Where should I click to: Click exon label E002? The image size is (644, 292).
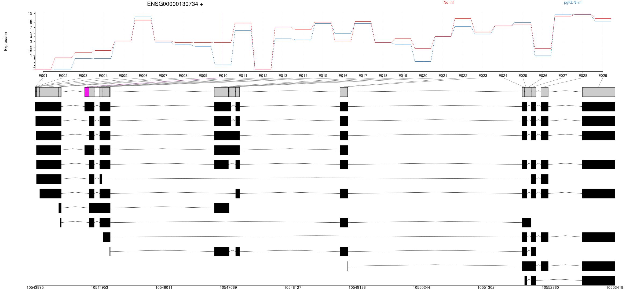click(63, 76)
